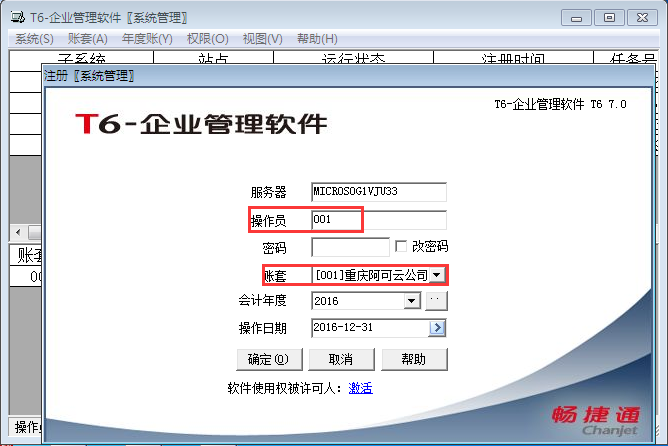Enable the 改密码 checkbox
The width and height of the screenshot is (668, 446).
401,246
